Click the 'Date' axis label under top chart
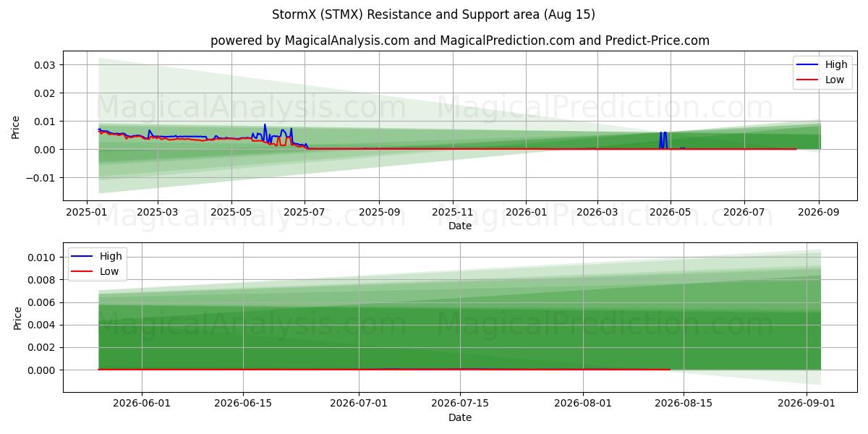868x434 pixels. click(x=460, y=226)
